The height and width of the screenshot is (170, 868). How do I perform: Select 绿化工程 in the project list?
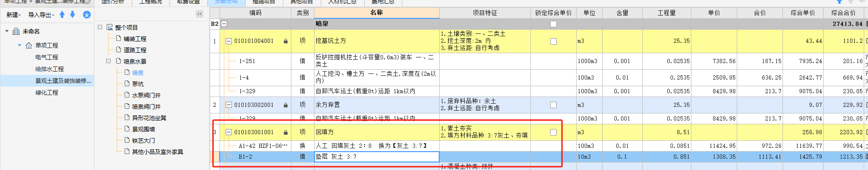pyautogui.click(x=47, y=93)
